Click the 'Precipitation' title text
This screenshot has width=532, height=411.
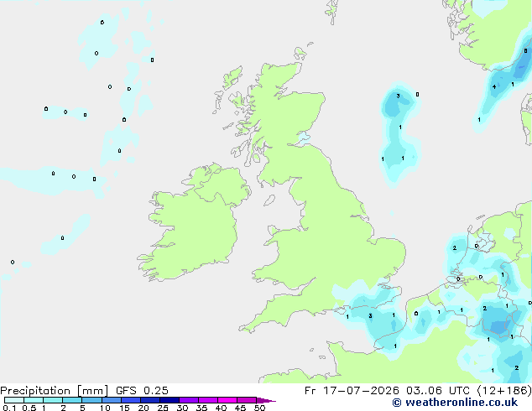point(35,391)
